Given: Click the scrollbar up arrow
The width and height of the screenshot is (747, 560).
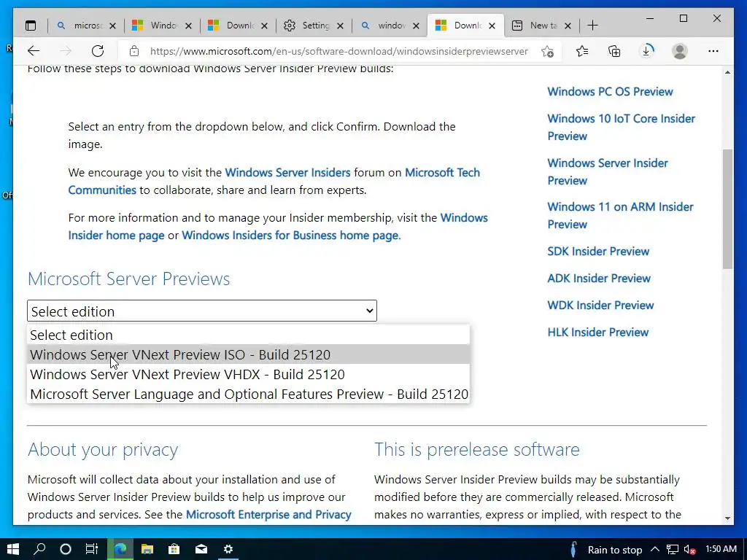Looking at the screenshot, I should [x=727, y=72].
